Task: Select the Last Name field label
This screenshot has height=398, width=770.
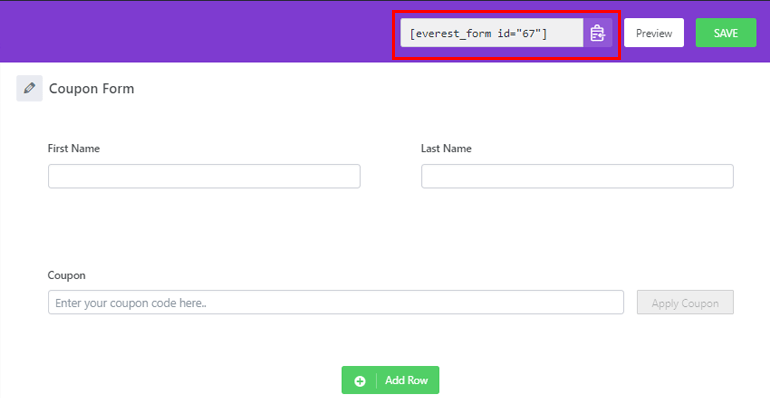Action: click(446, 148)
